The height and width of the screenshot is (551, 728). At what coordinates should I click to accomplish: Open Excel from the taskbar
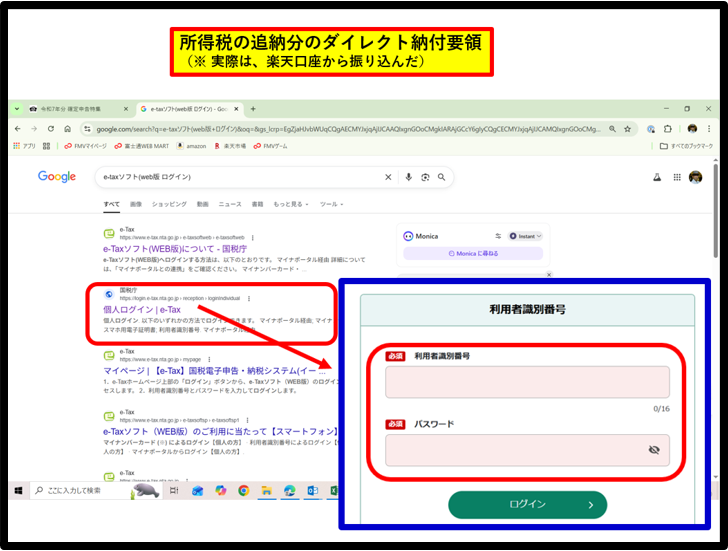(335, 491)
